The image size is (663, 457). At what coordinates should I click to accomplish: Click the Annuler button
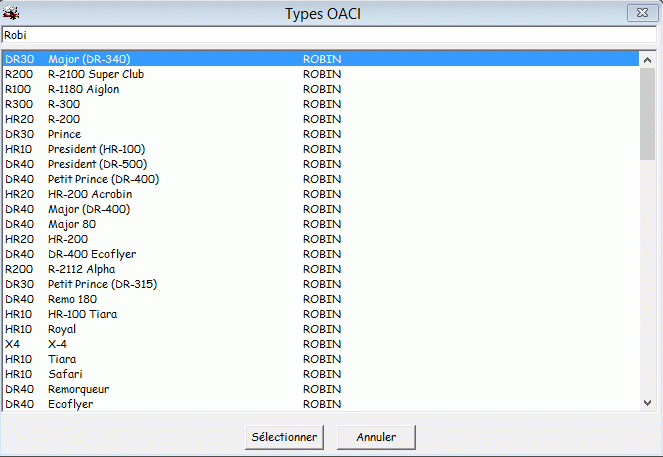point(376,437)
